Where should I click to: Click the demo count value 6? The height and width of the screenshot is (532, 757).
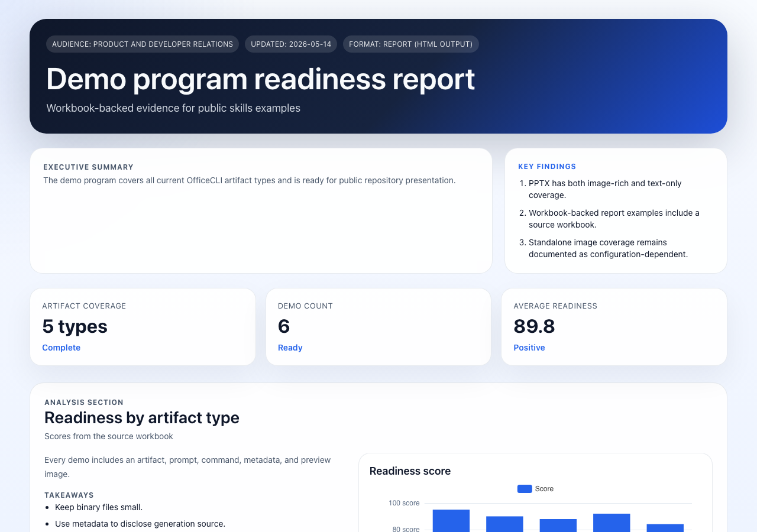pyautogui.click(x=284, y=326)
